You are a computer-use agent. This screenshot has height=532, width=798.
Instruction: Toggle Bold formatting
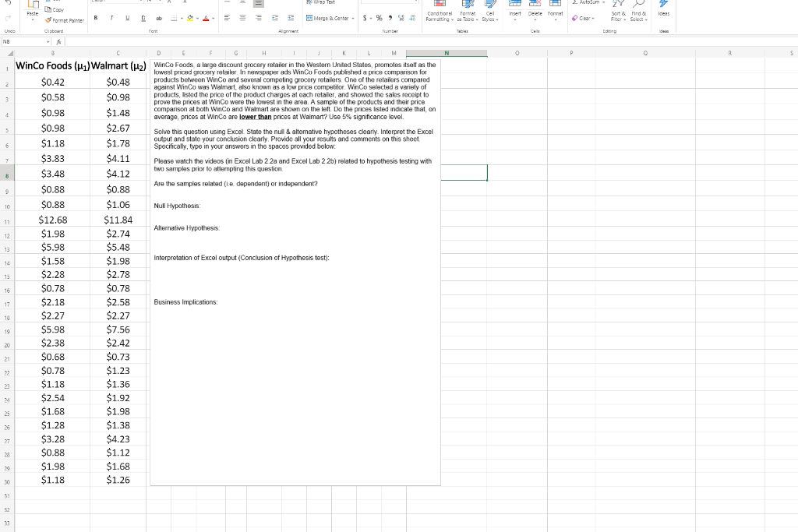96,18
